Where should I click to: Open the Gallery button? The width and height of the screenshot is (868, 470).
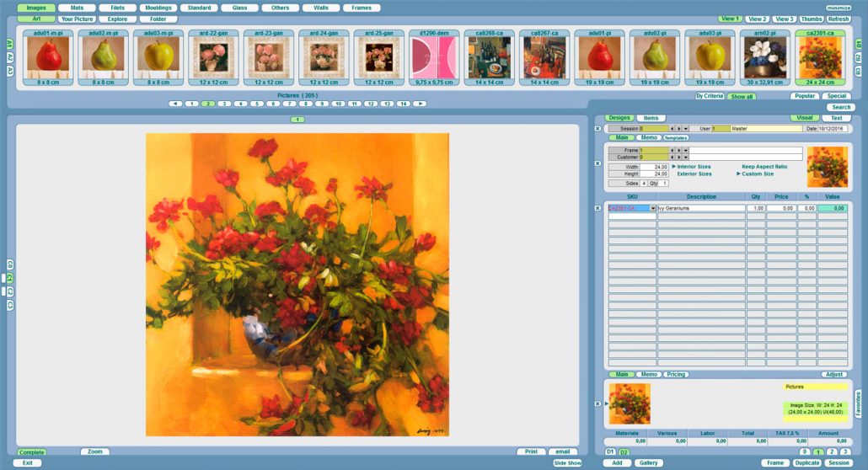click(x=649, y=462)
